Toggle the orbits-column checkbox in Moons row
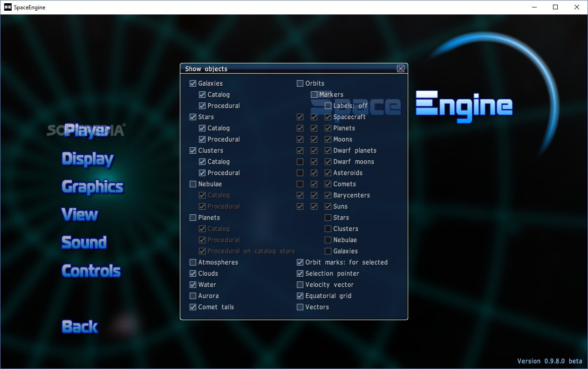 [300, 139]
